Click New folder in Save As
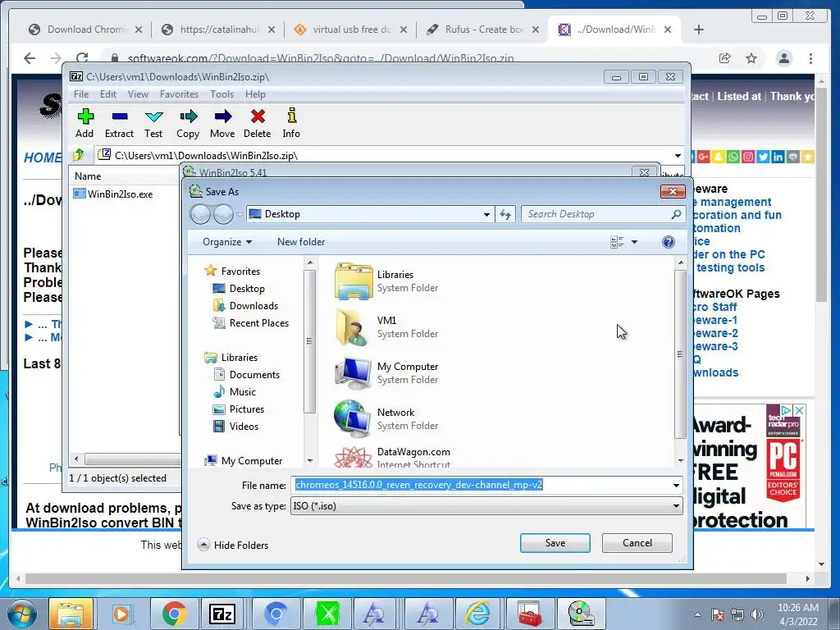The height and width of the screenshot is (630, 840). pyautogui.click(x=301, y=242)
